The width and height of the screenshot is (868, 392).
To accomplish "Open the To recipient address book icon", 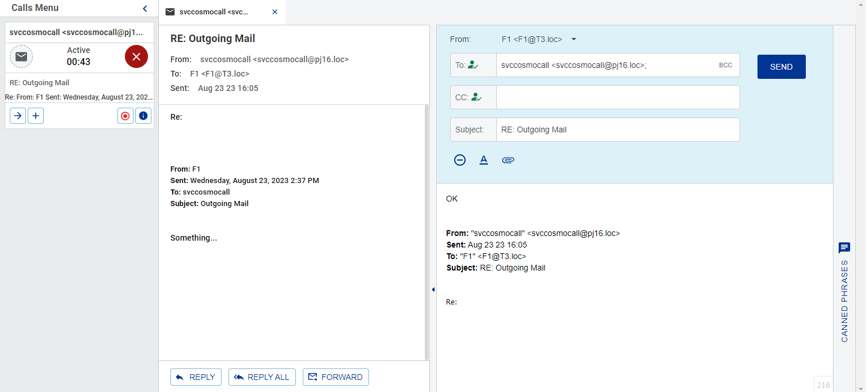I will tap(473, 64).
